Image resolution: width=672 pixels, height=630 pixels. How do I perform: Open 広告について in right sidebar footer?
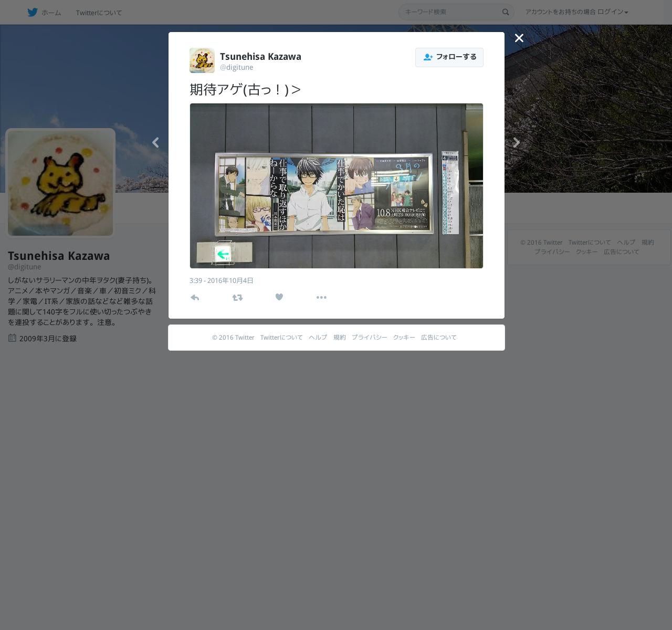click(622, 252)
